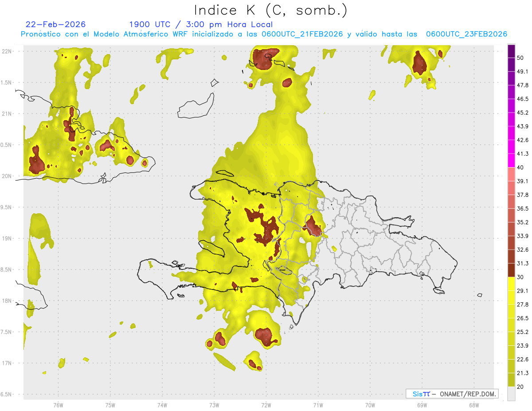Click the "Indice K (C, somb.)" title
This screenshot has width=532, height=411.
271,10
